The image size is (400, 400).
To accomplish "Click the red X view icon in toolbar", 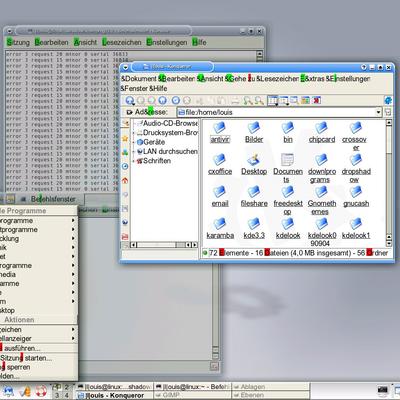I will click(316, 100).
